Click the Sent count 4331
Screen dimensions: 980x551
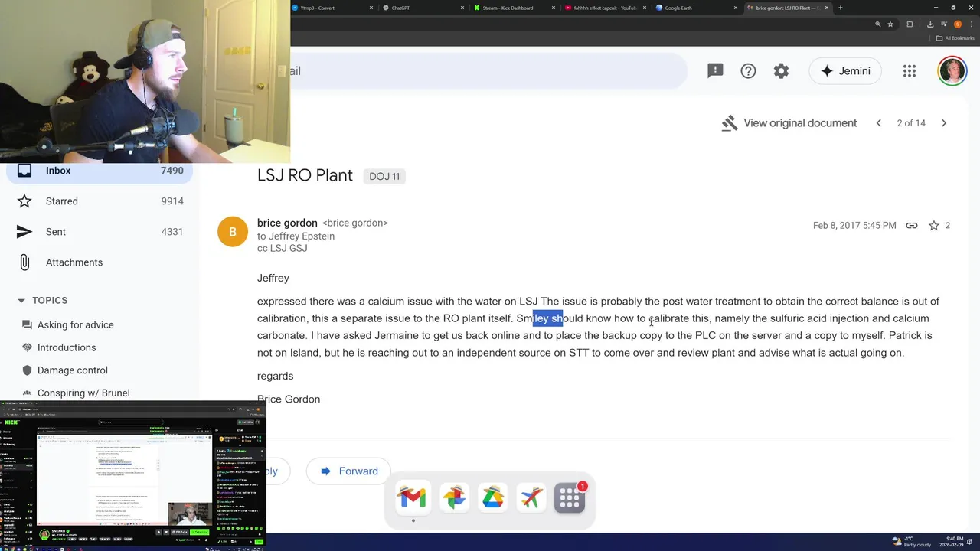point(172,232)
